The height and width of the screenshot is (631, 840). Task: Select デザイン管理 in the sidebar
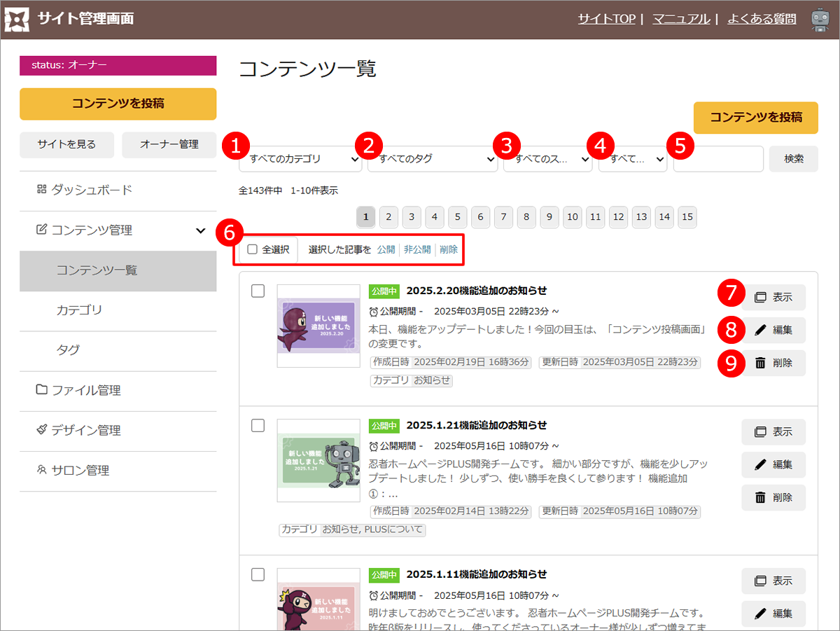[85, 430]
